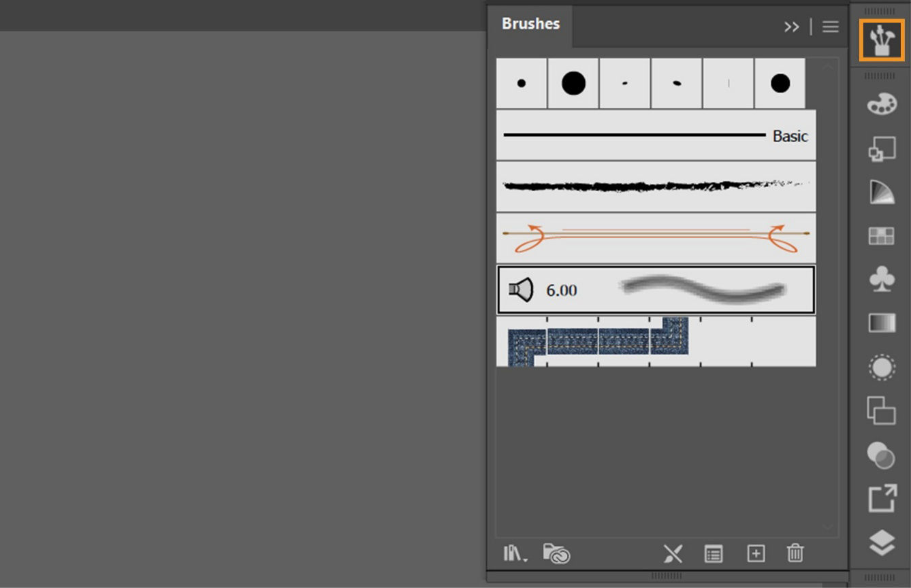Collapse the Brushes panel to icons
The width and height of the screenshot is (911, 588).
pos(792,27)
